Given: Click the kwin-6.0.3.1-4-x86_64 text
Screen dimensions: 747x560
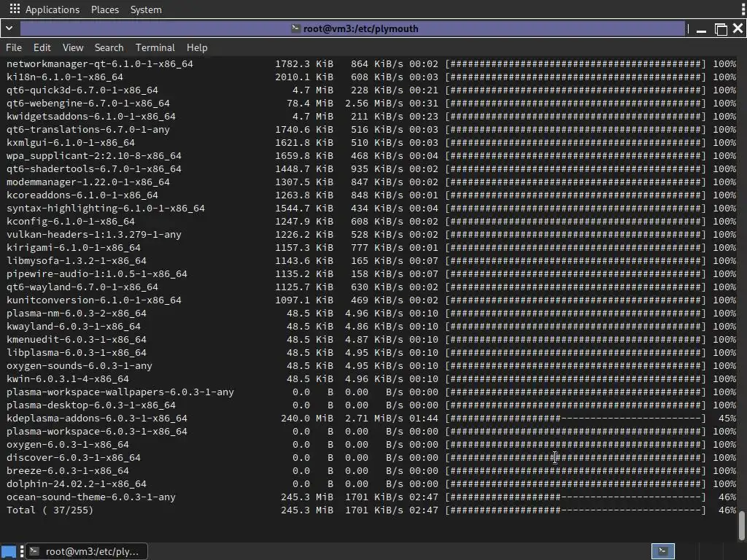Looking at the screenshot, I should [68, 379].
